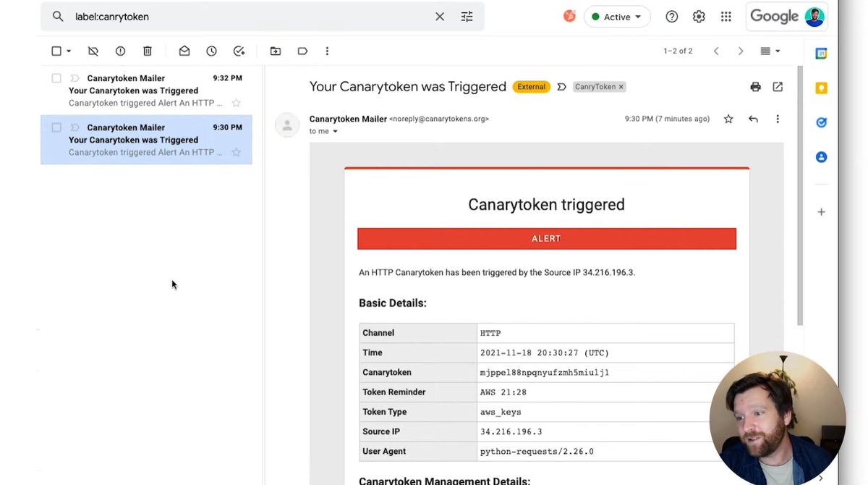Image resolution: width=868 pixels, height=485 pixels.
Task: Click the orange extension icon beside Active
Action: point(569,16)
